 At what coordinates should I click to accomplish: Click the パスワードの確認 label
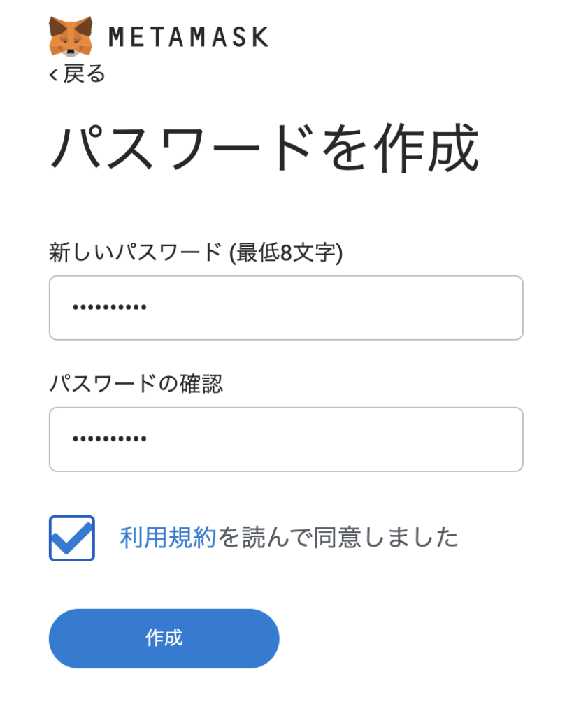pos(136,383)
